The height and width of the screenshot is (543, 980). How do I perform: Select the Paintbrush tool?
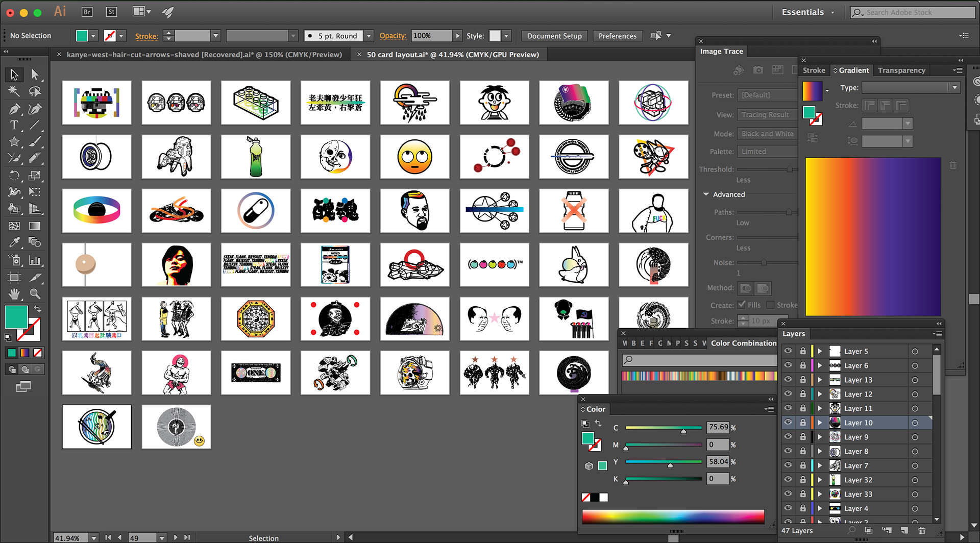pos(35,142)
